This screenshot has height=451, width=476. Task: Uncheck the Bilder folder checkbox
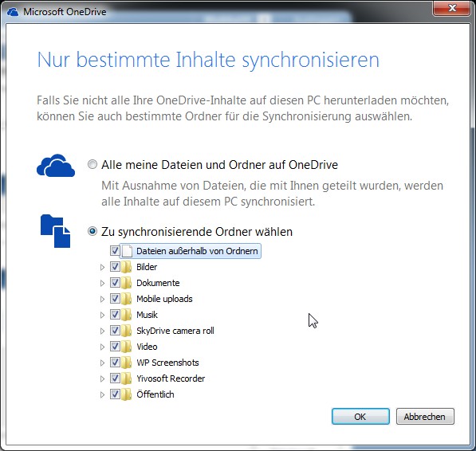pyautogui.click(x=115, y=267)
